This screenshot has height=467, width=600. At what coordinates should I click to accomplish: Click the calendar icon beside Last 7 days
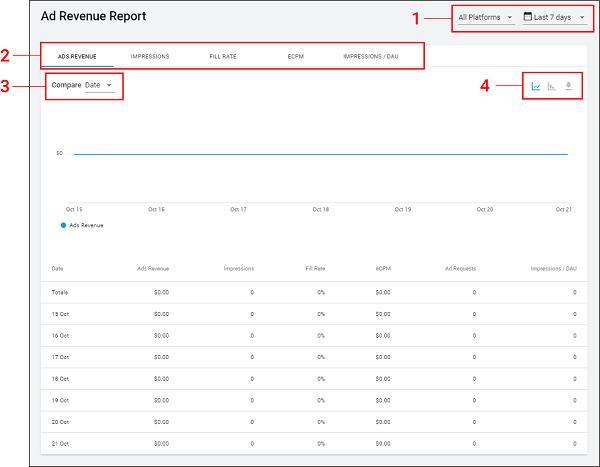pos(528,17)
